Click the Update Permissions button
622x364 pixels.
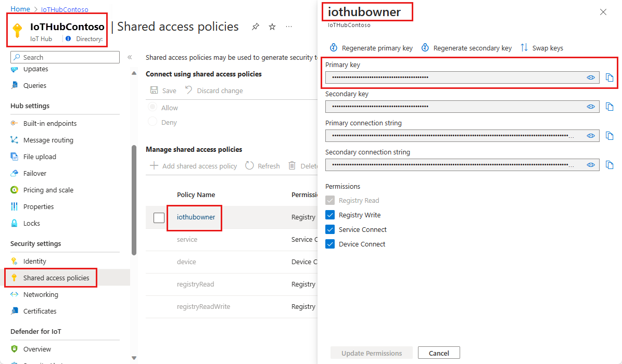coord(371,353)
